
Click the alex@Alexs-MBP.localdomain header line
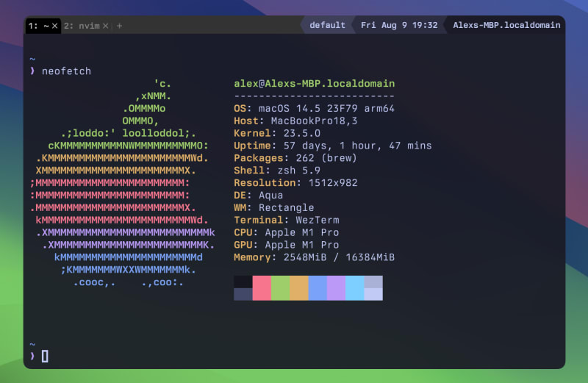(314, 84)
